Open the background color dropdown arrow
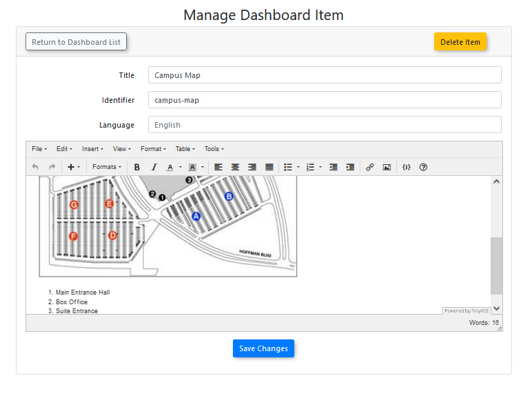The width and height of the screenshot is (532, 396). [x=203, y=167]
